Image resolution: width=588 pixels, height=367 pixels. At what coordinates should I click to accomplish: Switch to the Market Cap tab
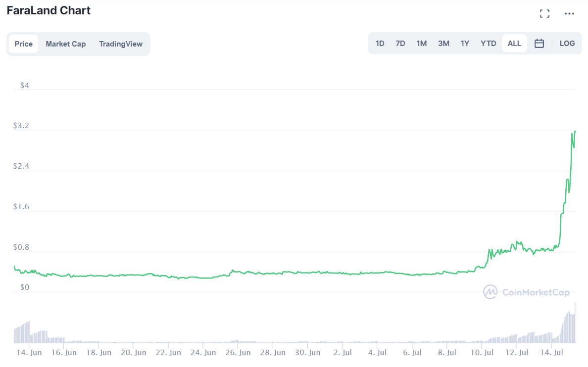tap(65, 44)
